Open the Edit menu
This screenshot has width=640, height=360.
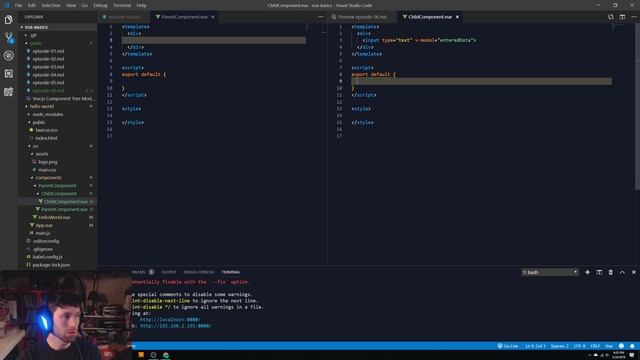click(x=32, y=5)
